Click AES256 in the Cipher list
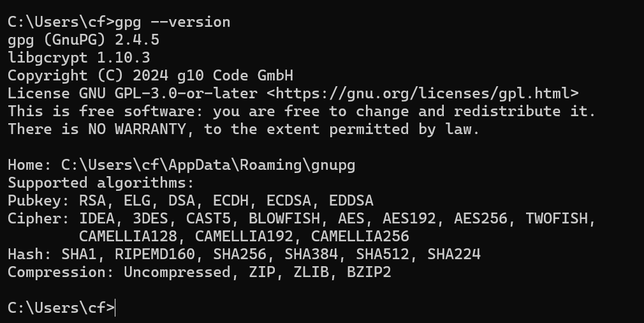This screenshot has width=644, height=323. [x=481, y=218]
